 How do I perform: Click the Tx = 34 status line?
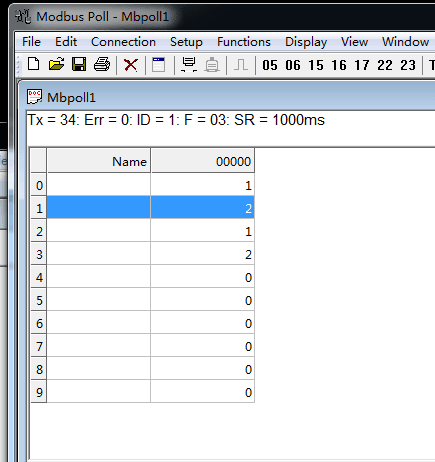(176, 120)
